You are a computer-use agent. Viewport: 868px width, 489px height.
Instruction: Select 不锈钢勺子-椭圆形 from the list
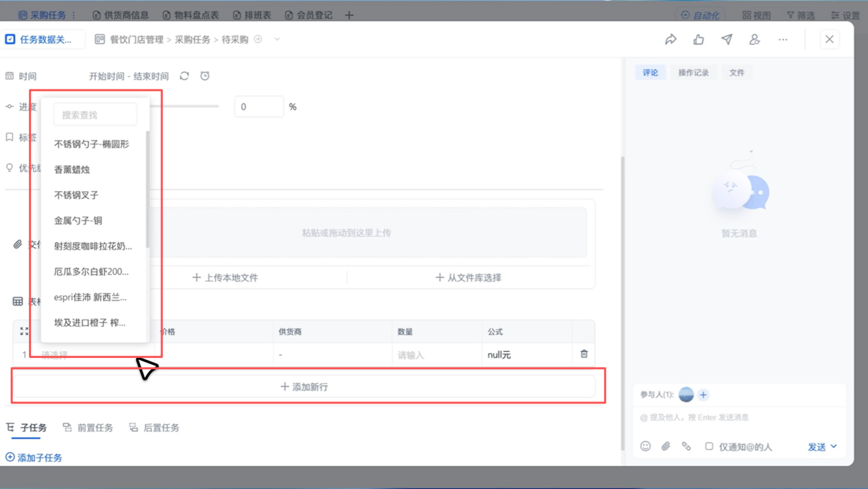91,143
